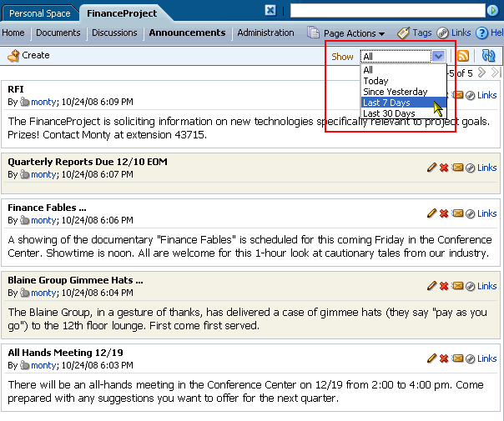Click chain icon for Quarterly Reports announcement
The image size is (504, 421).
pos(471,168)
